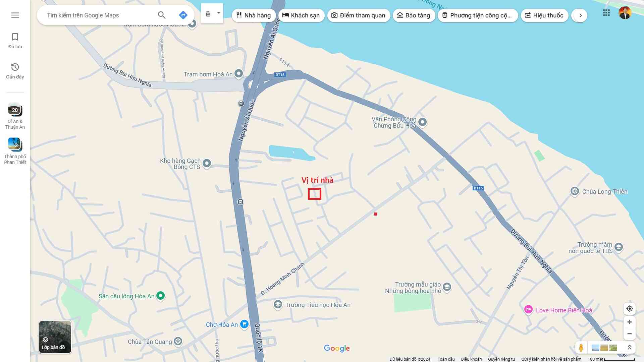Open the Google apps grid
Viewport: 644px width, 362px height.
click(x=606, y=13)
